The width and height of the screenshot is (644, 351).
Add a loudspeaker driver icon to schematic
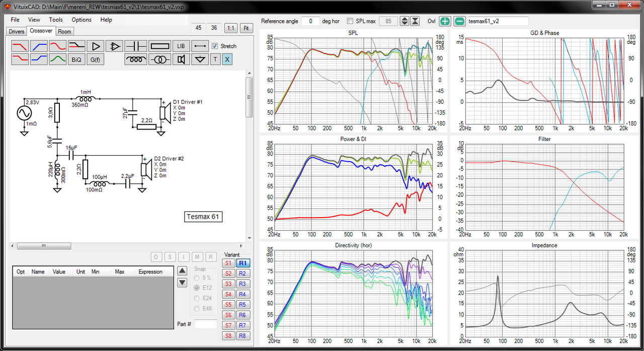[181, 59]
